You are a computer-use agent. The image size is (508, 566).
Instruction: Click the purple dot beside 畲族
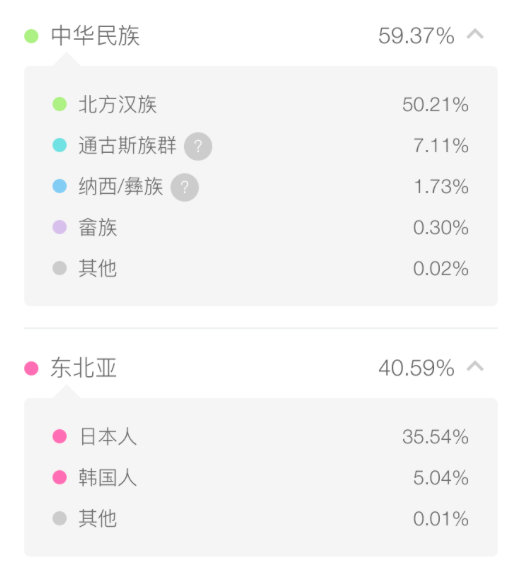60,227
